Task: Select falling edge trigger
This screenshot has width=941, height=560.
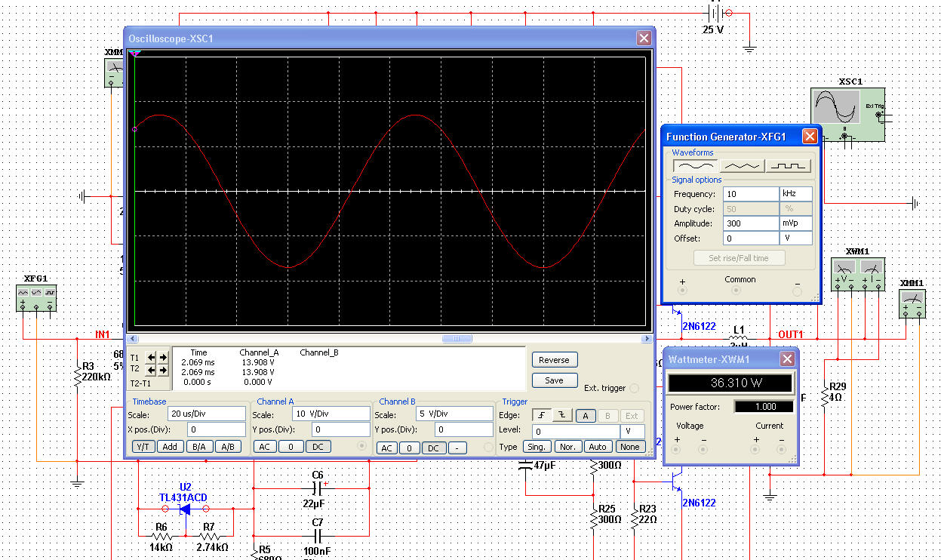Action: (x=562, y=415)
